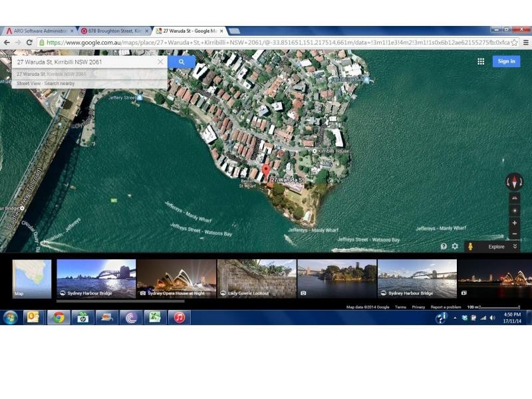Click the 100 m scale bar
Image resolution: width=532 pixels, height=399 pixels.
[x=493, y=307]
